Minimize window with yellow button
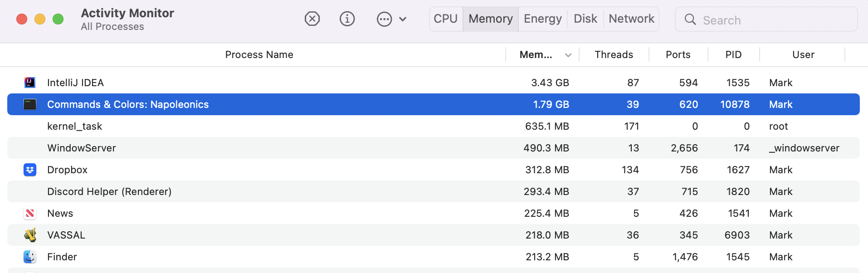This screenshot has height=273, width=868. (40, 19)
